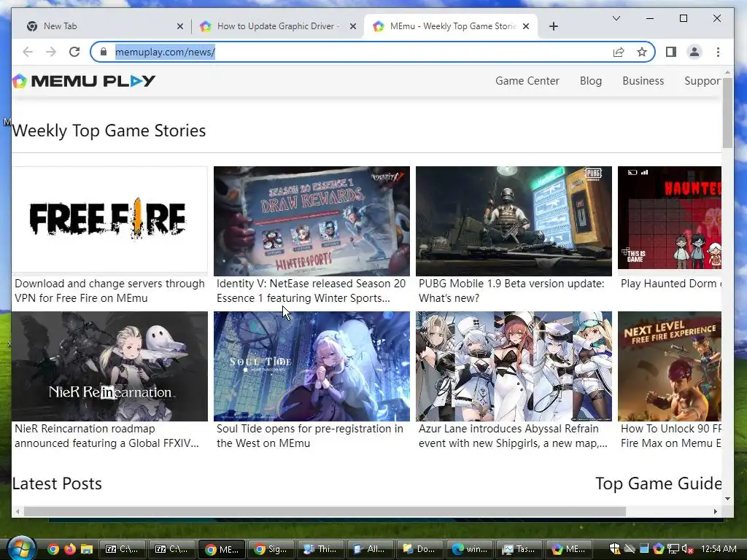747x560 pixels.
Task: Select the MEmu Weekly Top Game Stories tab
Action: [x=451, y=26]
